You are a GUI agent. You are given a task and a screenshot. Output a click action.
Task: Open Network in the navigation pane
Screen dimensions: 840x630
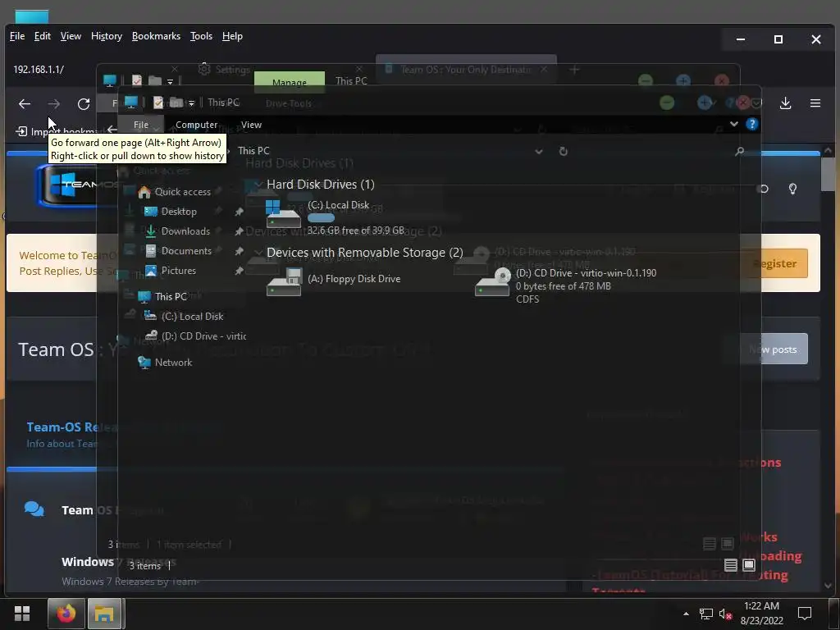pos(165,363)
